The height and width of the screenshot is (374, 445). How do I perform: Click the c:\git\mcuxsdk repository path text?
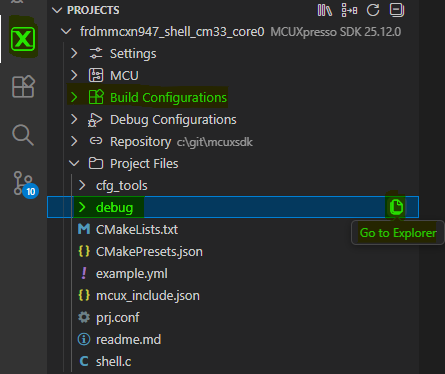click(x=215, y=142)
